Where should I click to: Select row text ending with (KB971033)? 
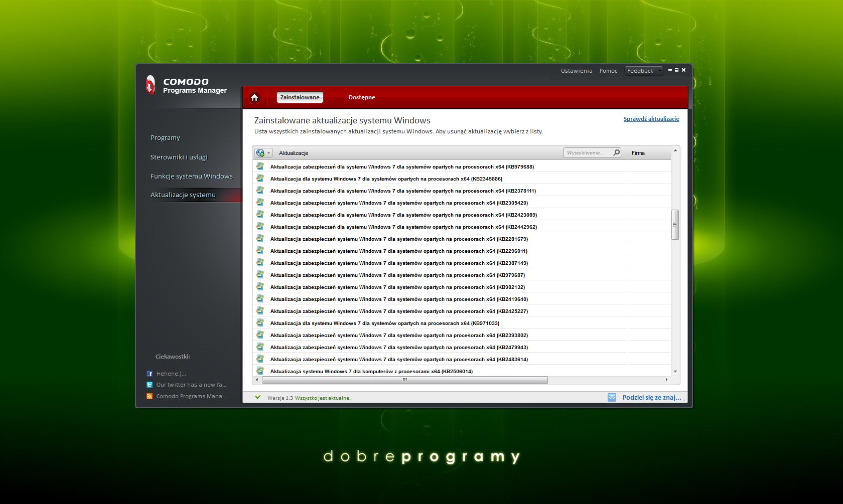[x=385, y=323]
